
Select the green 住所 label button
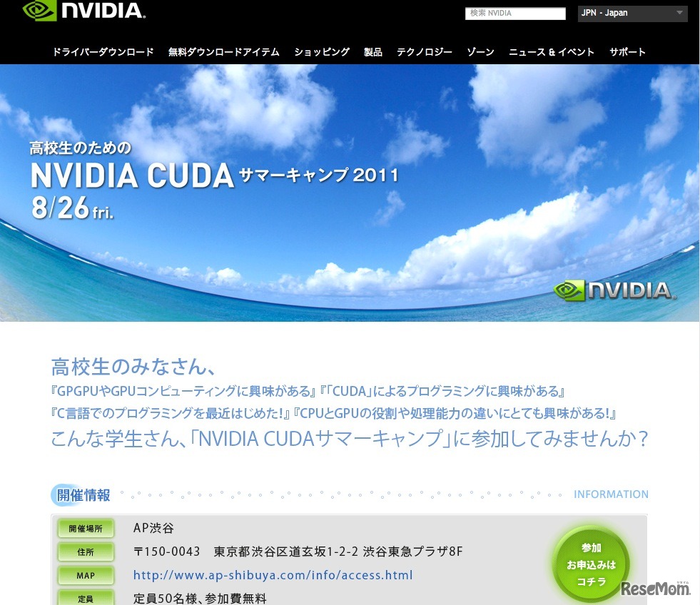(x=86, y=551)
